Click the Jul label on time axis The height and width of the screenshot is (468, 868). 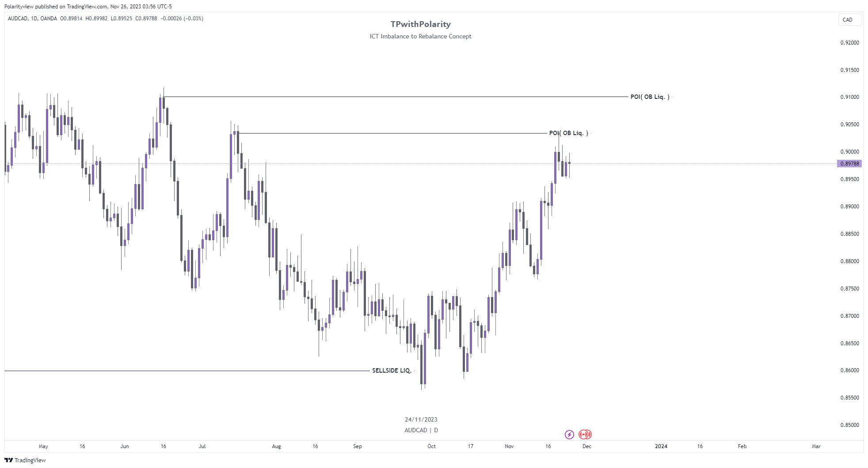point(202,446)
